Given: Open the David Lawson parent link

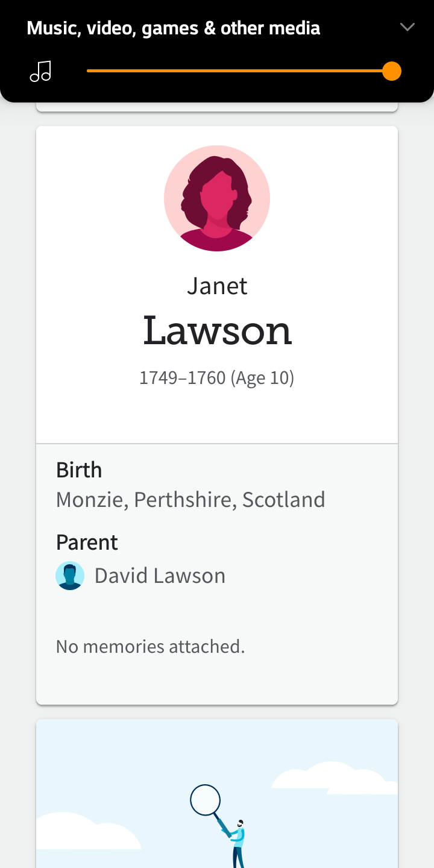Looking at the screenshot, I should pos(160,576).
